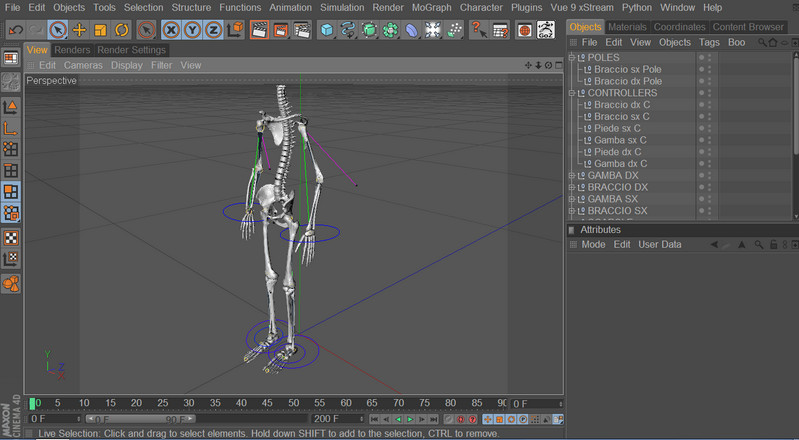This screenshot has height=440, width=799.
Task: Select the Scale tool
Action: tap(100, 30)
